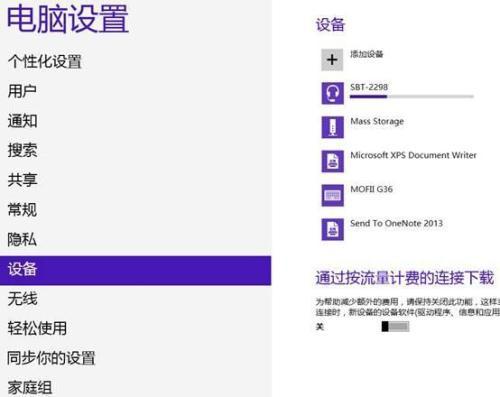
Task: Select the highlighted 设备 category
Action: click(x=135, y=270)
